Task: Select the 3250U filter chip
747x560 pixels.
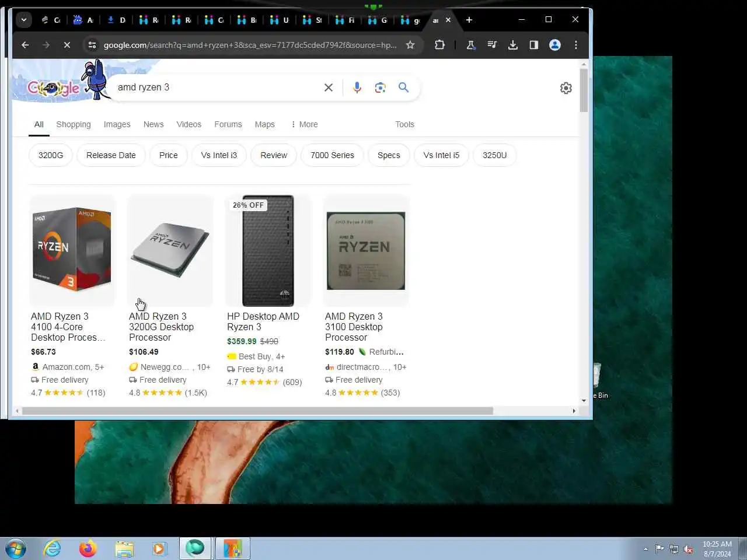Action: [x=494, y=155]
